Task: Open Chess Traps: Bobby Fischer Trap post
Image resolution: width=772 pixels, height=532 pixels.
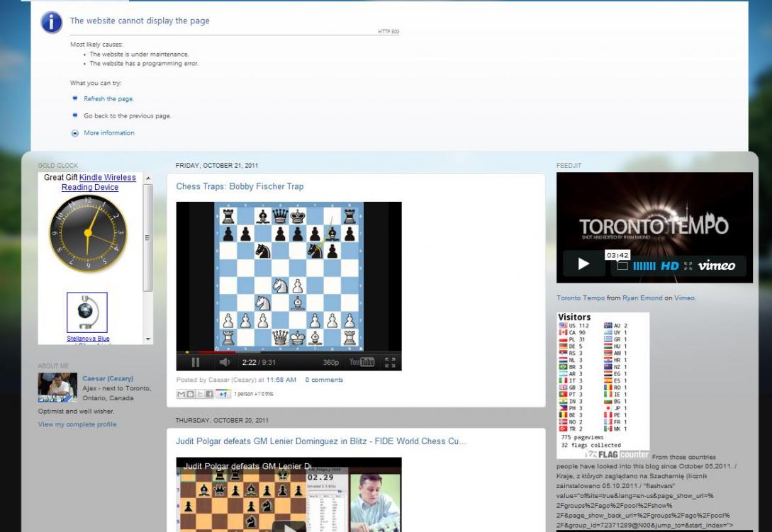Action: pos(240,186)
